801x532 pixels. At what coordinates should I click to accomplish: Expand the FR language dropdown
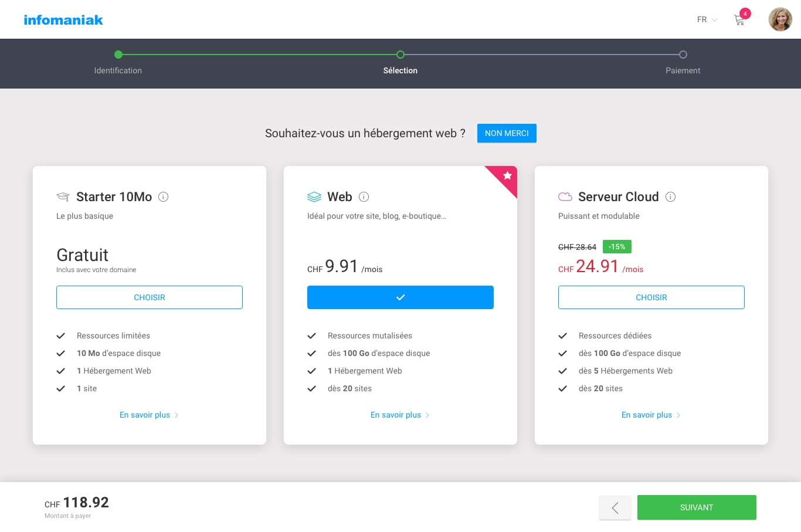(707, 20)
